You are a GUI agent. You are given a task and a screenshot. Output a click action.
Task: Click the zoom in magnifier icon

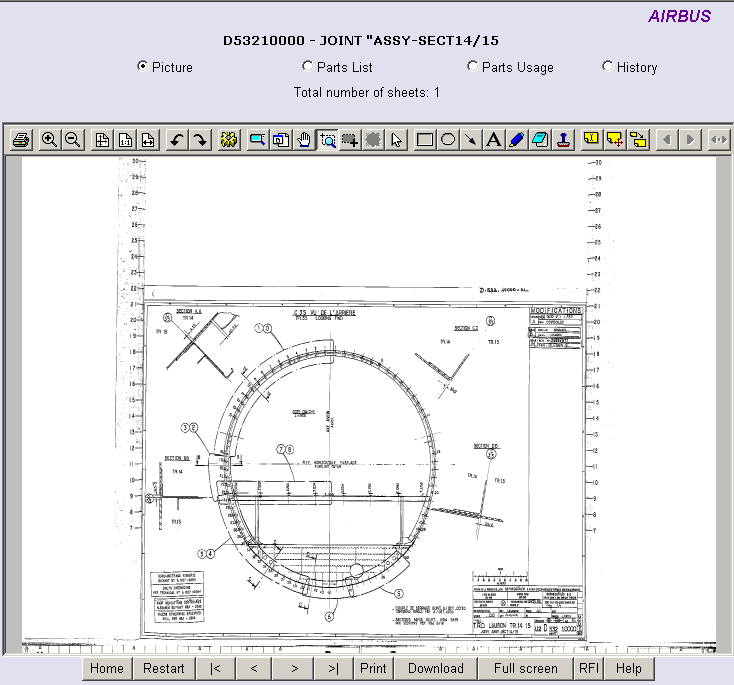point(49,140)
